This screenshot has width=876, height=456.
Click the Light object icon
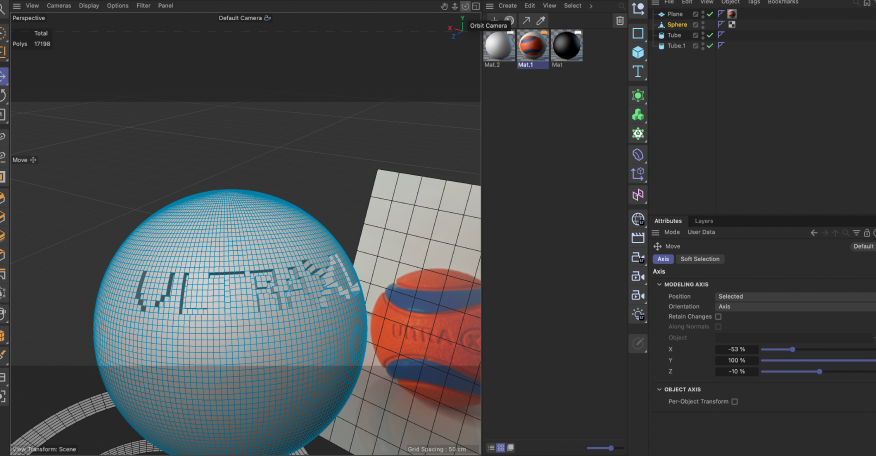click(x=638, y=313)
